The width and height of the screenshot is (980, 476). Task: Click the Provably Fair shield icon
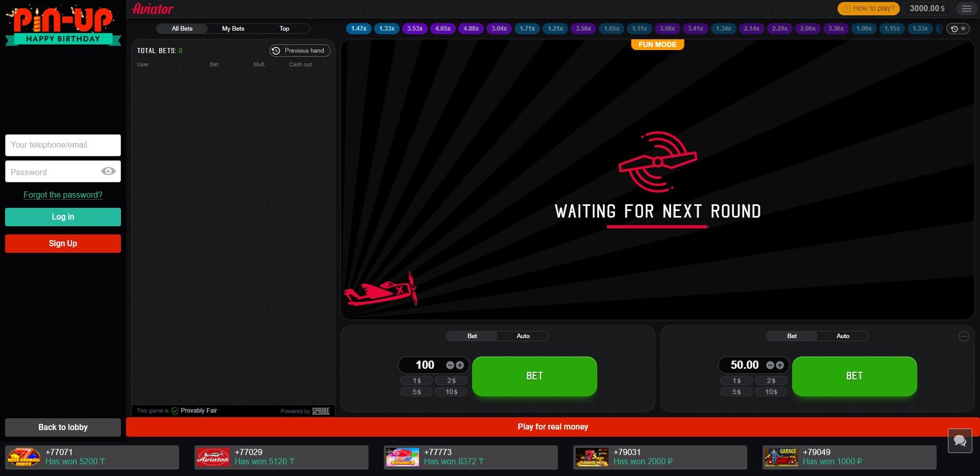(x=175, y=411)
